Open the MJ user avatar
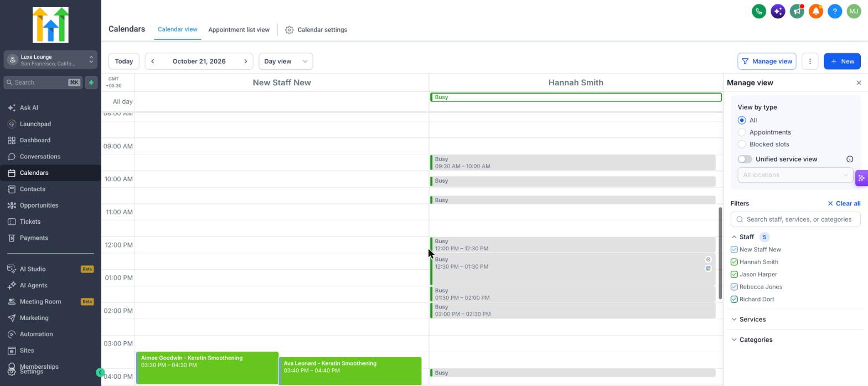Image resolution: width=868 pixels, height=386 pixels. coord(854,11)
